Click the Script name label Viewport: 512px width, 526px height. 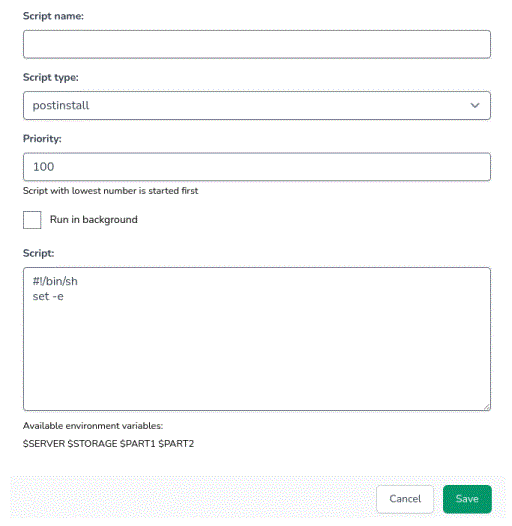(53, 16)
